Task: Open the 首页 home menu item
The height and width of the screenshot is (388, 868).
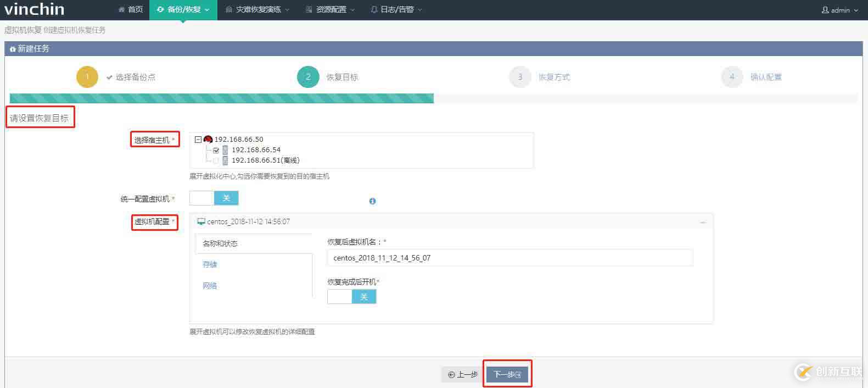Action: pyautogui.click(x=131, y=9)
